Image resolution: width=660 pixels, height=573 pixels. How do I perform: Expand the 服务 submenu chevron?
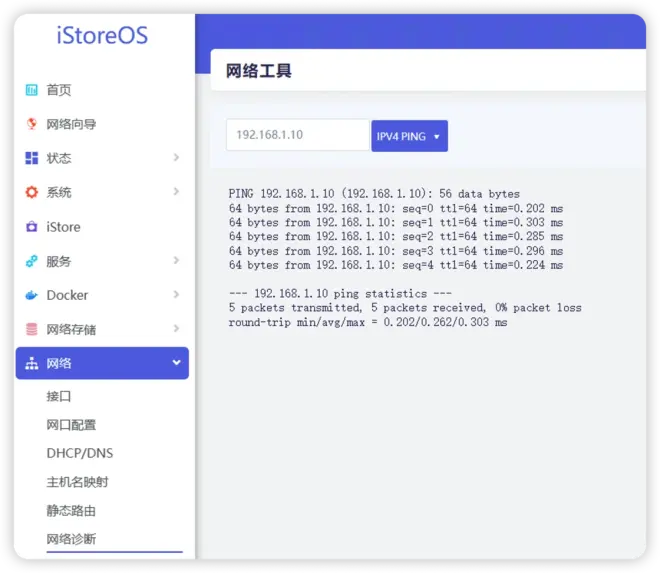tap(176, 260)
